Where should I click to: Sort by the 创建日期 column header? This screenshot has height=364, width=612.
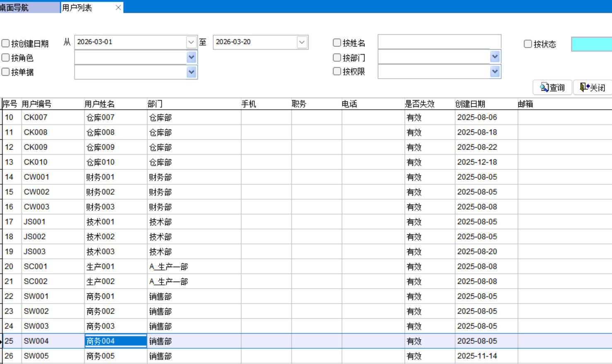click(470, 104)
